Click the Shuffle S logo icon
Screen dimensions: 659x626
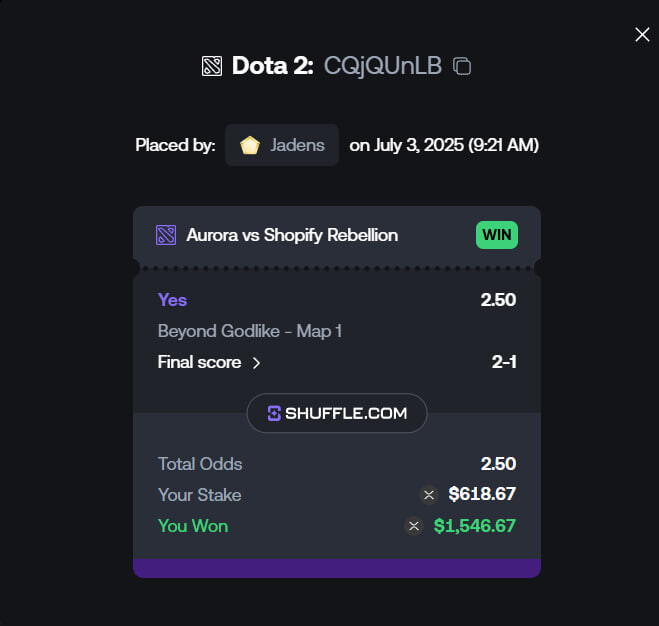click(274, 413)
